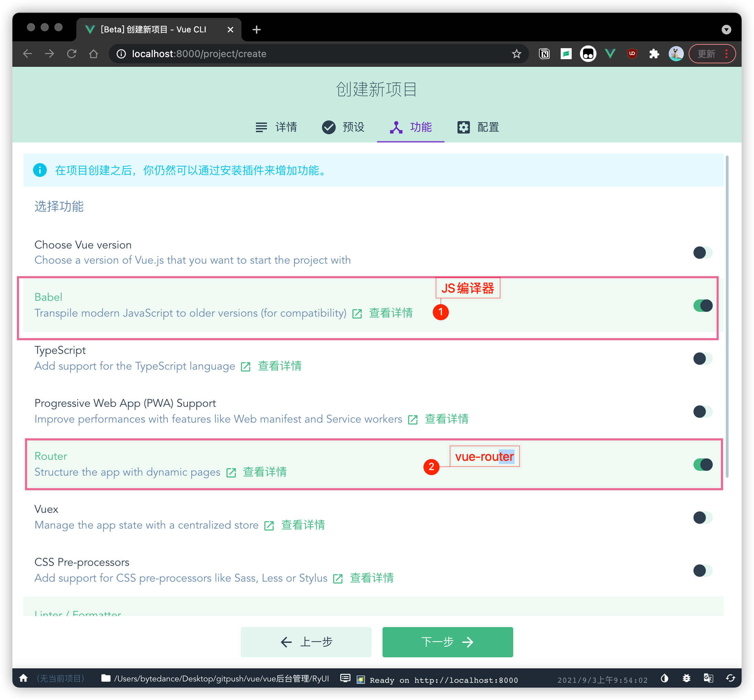Image resolution: width=754 pixels, height=700 pixels.
Task: Switch to the 配置 tab
Action: 478,127
